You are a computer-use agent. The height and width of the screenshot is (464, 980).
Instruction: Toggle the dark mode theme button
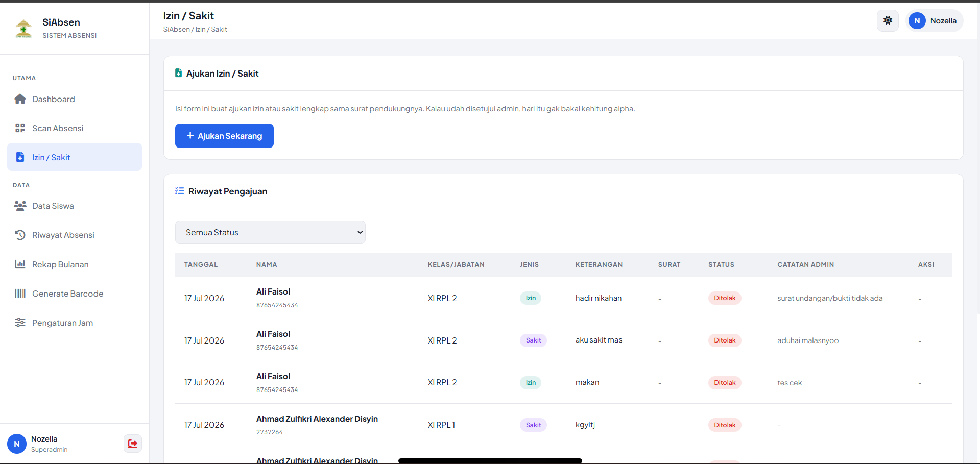[x=888, y=20]
